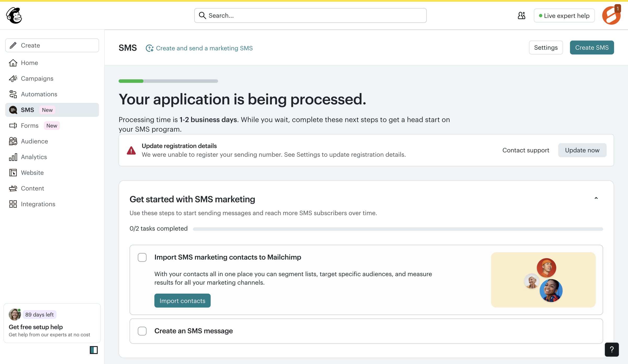Click the Forms icon in sidebar
This screenshot has width=628, height=364.
tap(13, 126)
